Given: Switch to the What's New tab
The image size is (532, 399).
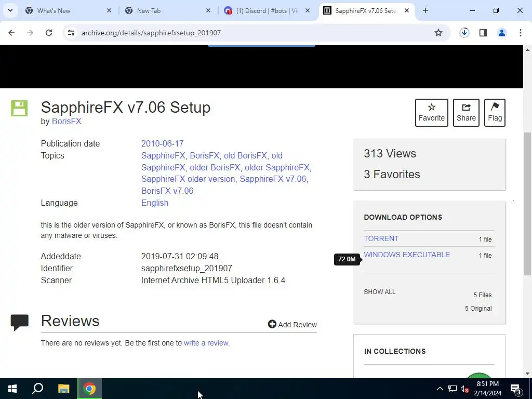Looking at the screenshot, I should [x=67, y=11].
